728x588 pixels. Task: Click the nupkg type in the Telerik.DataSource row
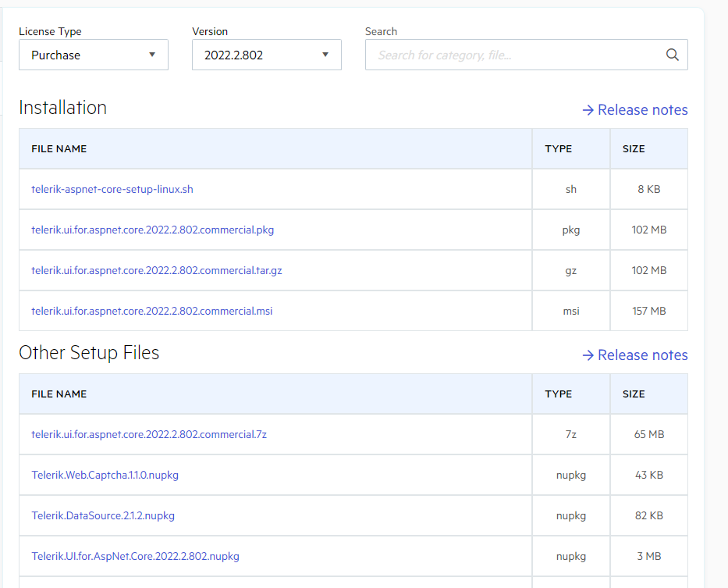571,516
